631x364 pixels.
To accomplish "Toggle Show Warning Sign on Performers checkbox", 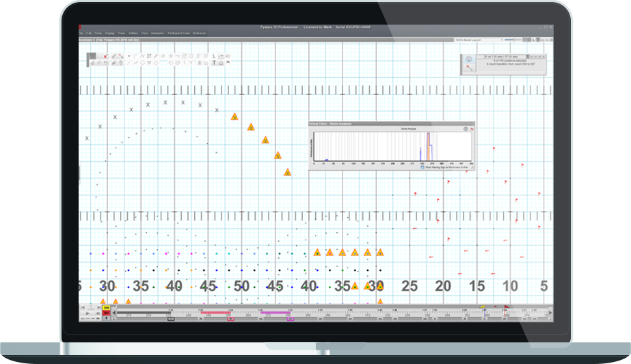I will point(423,166).
